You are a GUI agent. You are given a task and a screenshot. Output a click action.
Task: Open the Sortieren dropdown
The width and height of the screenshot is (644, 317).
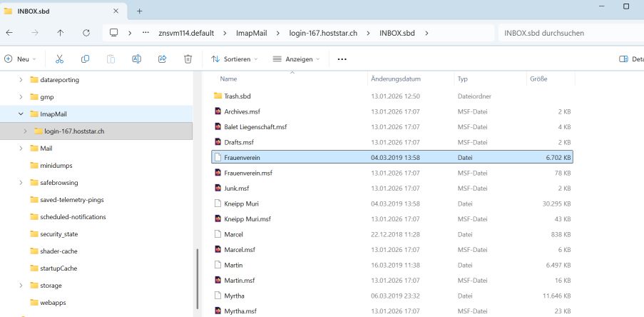235,59
